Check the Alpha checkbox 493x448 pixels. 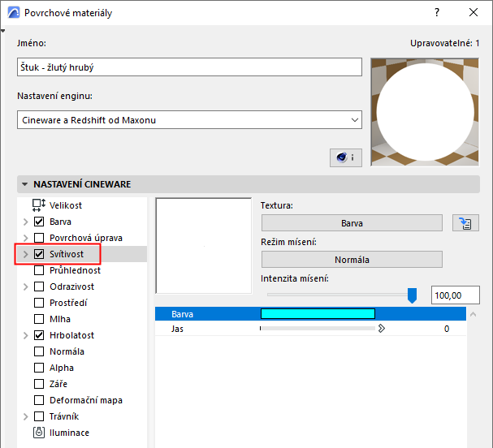[39, 368]
